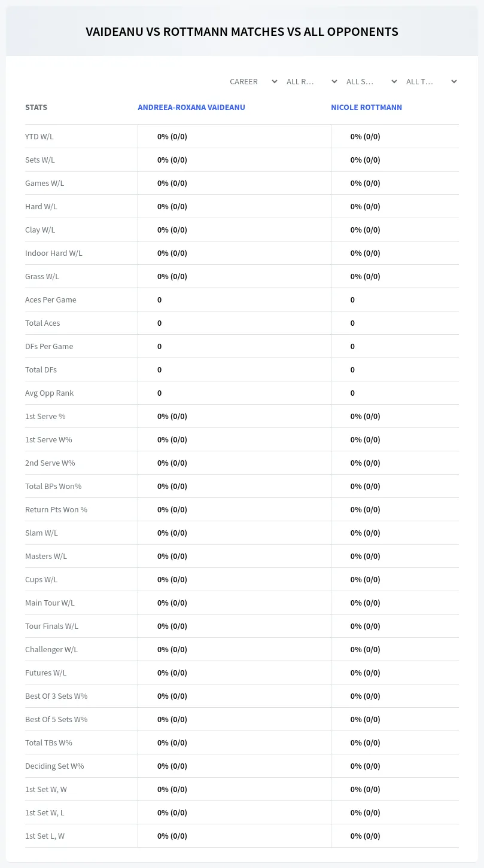Click the Challenger W/L row label
Viewport: 484px width, 868px height.
pos(51,649)
